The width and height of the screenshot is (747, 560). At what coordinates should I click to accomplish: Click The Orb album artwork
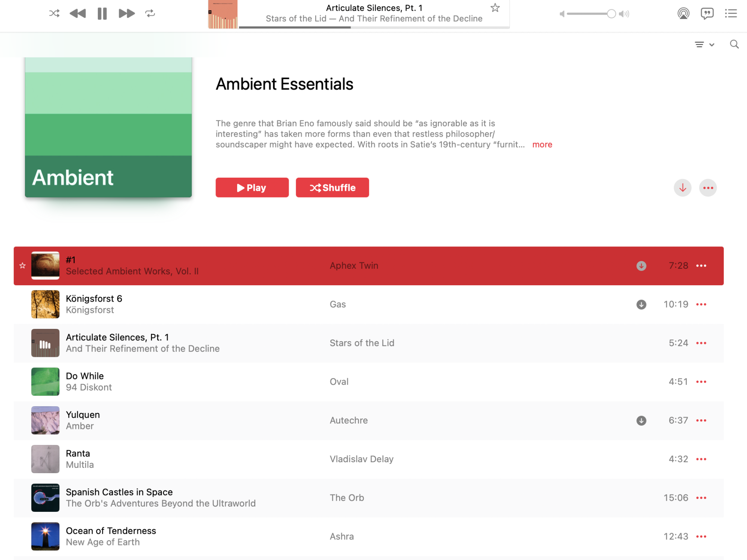[45, 498]
